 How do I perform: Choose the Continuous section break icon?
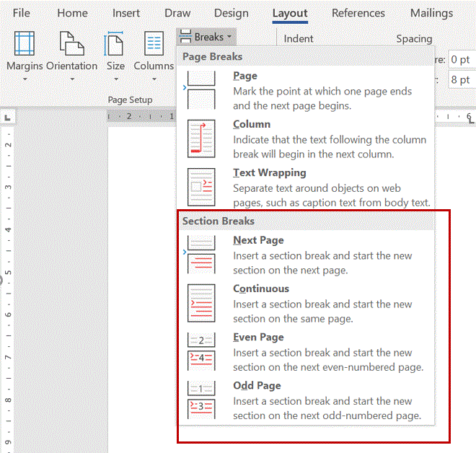pos(201,303)
